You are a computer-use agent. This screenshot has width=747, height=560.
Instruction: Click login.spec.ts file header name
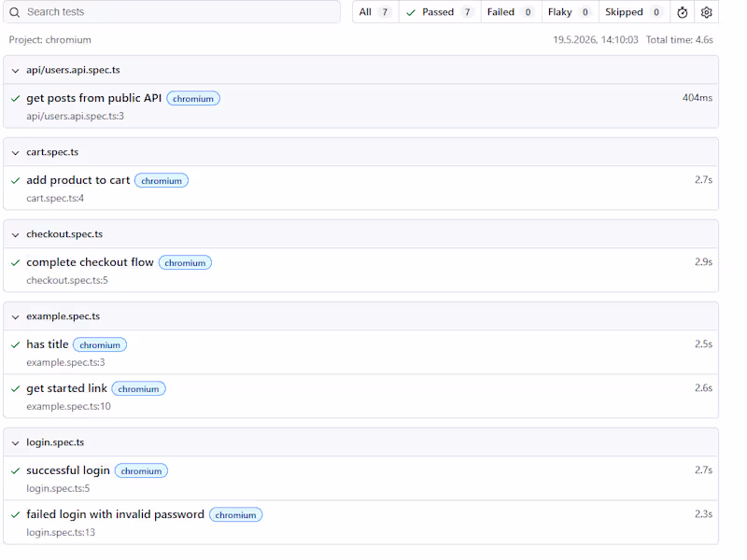(55, 442)
